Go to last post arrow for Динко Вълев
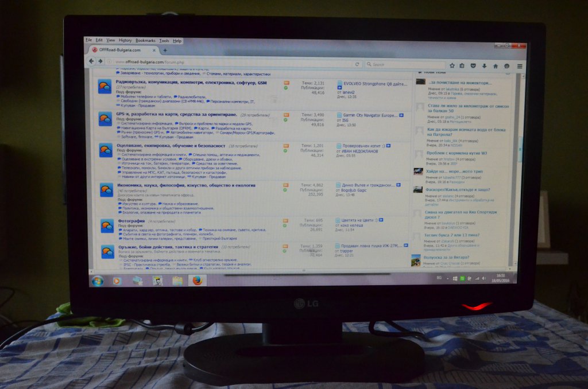 point(399,185)
